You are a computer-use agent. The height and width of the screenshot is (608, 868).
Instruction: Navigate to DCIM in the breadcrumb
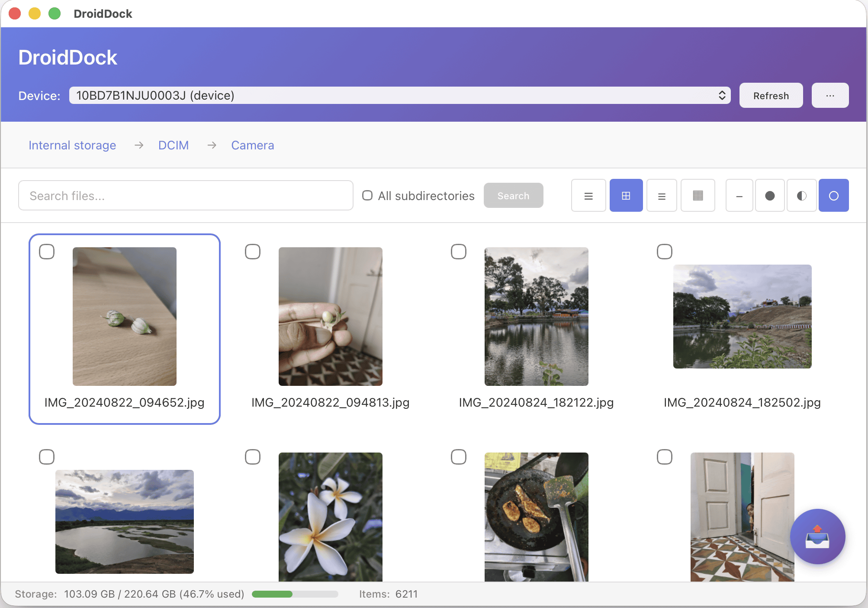click(x=173, y=145)
